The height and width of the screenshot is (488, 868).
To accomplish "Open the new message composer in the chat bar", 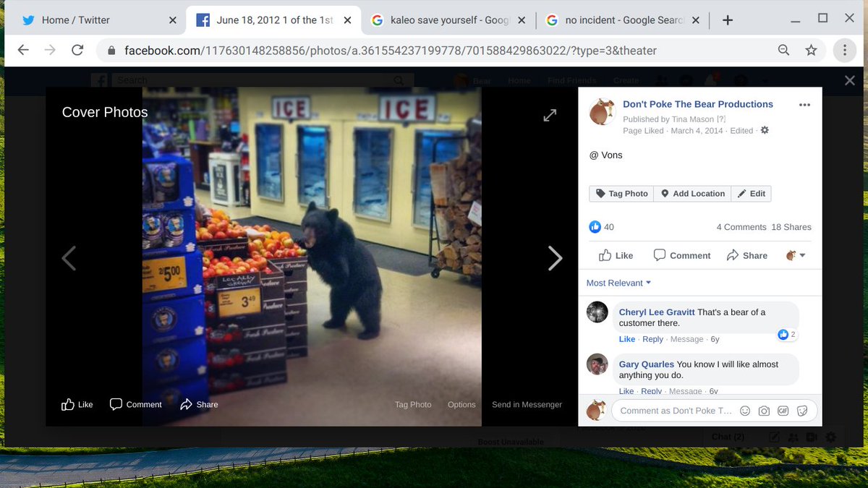I will point(774,437).
